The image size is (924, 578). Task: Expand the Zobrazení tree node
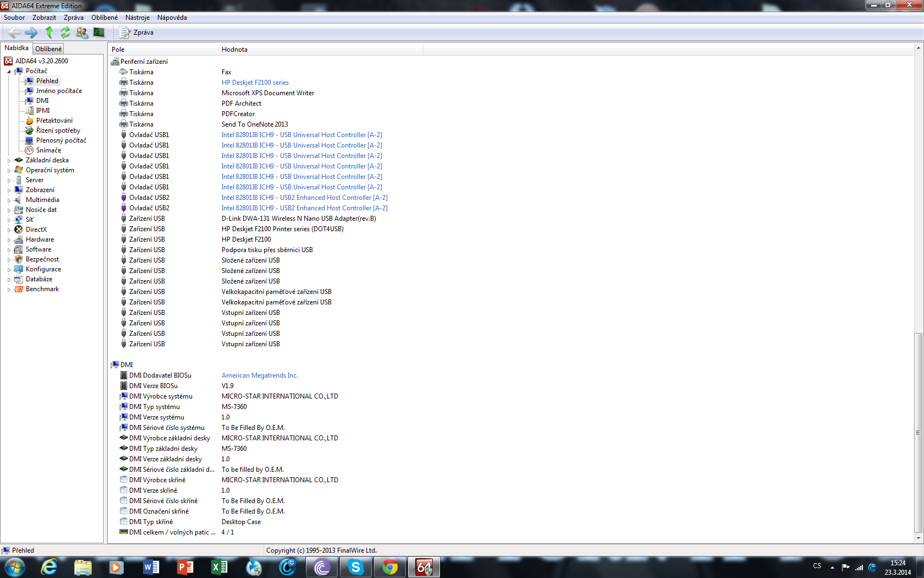(9, 190)
